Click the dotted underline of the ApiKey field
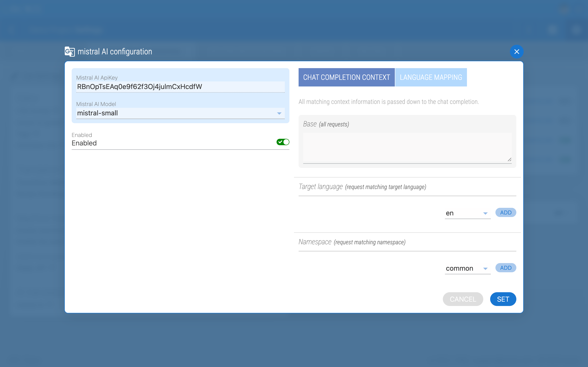The image size is (588, 367). pos(180,92)
